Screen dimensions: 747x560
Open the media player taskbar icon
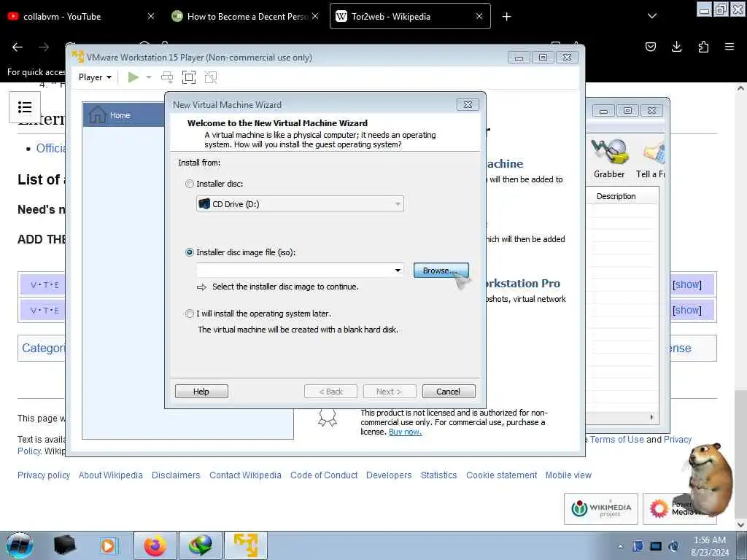tap(109, 545)
